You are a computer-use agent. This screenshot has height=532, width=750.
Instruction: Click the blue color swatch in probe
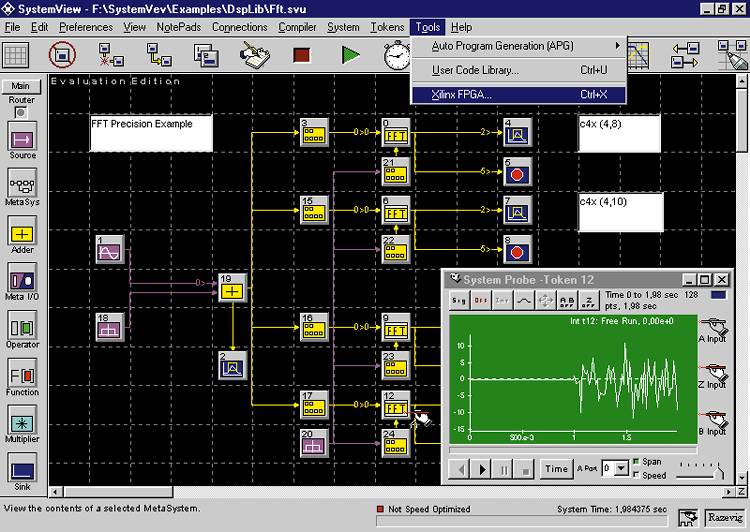pyautogui.click(x=718, y=295)
